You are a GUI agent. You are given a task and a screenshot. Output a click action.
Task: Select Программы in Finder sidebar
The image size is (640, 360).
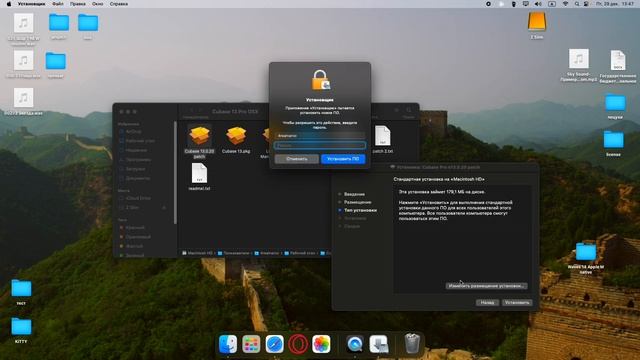pos(138,160)
